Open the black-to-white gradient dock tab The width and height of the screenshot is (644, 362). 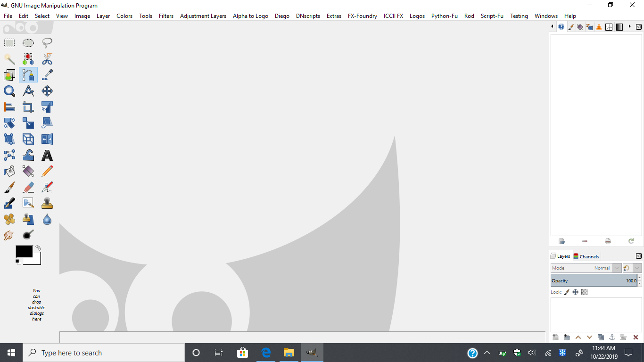coord(619,27)
